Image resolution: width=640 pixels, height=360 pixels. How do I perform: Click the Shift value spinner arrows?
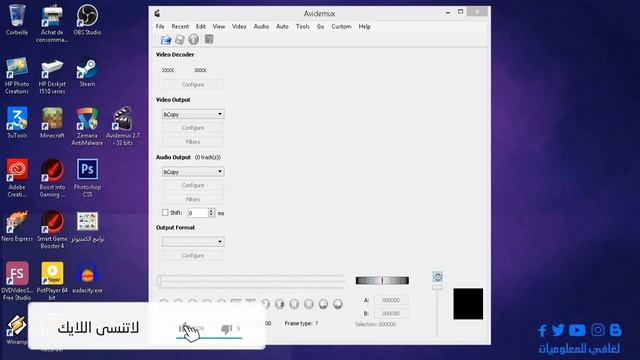pyautogui.click(x=211, y=213)
